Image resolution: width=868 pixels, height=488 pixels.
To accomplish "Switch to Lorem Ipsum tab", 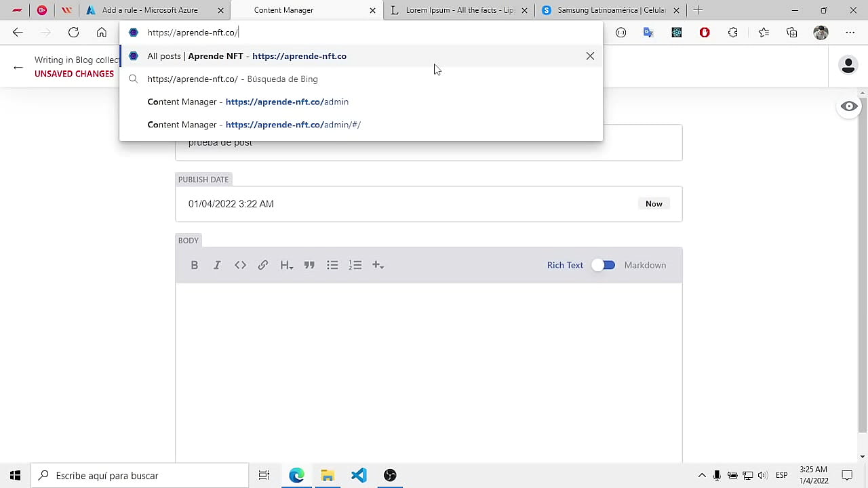I will (459, 10).
